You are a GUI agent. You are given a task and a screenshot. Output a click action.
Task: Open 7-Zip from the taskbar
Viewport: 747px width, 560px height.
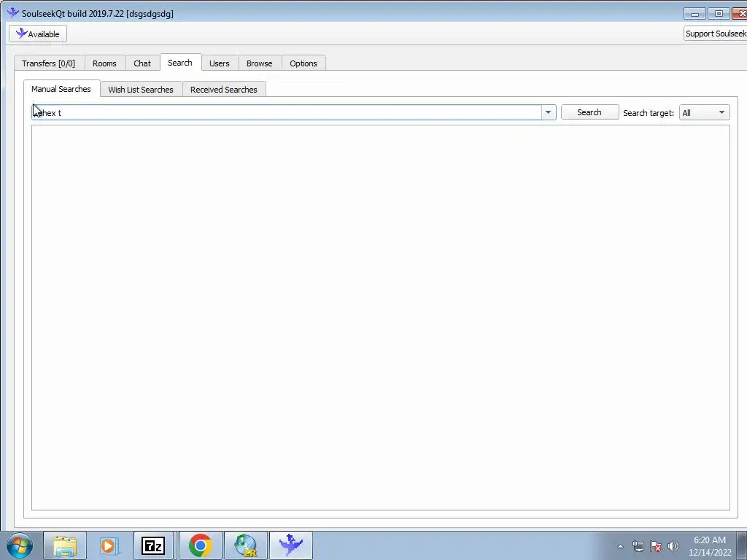tap(153, 545)
